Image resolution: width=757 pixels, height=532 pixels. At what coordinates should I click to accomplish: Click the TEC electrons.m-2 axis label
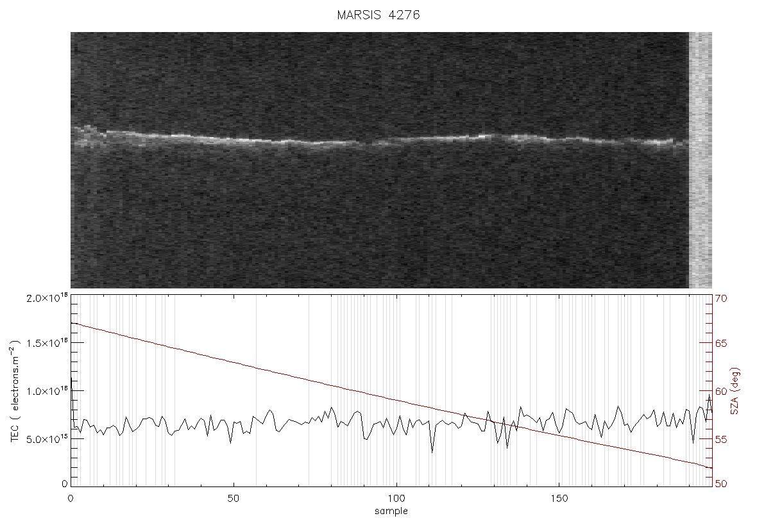click(x=15, y=391)
